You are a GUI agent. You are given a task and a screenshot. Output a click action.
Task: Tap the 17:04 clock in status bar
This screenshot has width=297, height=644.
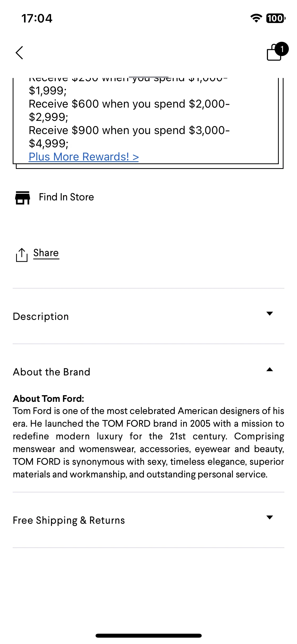[37, 19]
